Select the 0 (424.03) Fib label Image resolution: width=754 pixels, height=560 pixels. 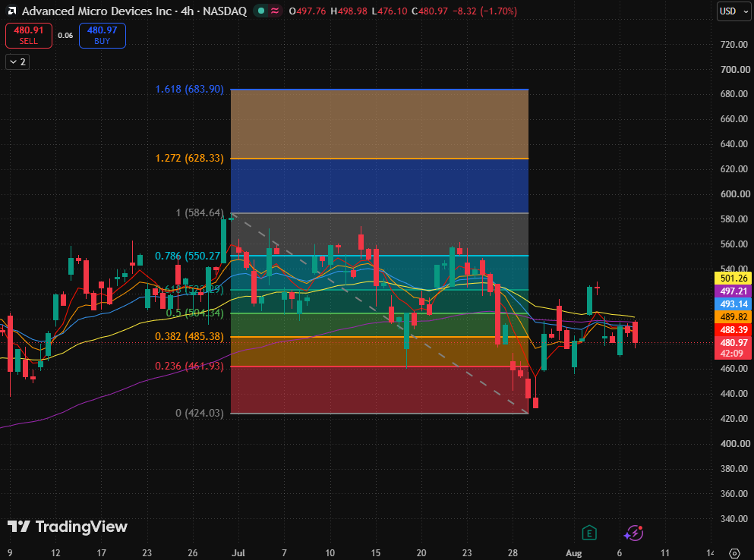200,414
